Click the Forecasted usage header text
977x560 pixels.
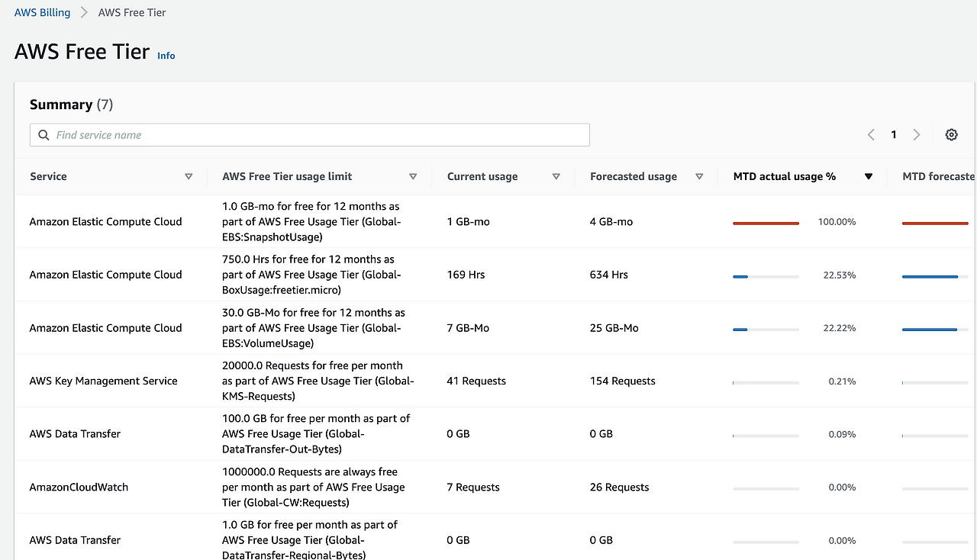click(x=634, y=176)
